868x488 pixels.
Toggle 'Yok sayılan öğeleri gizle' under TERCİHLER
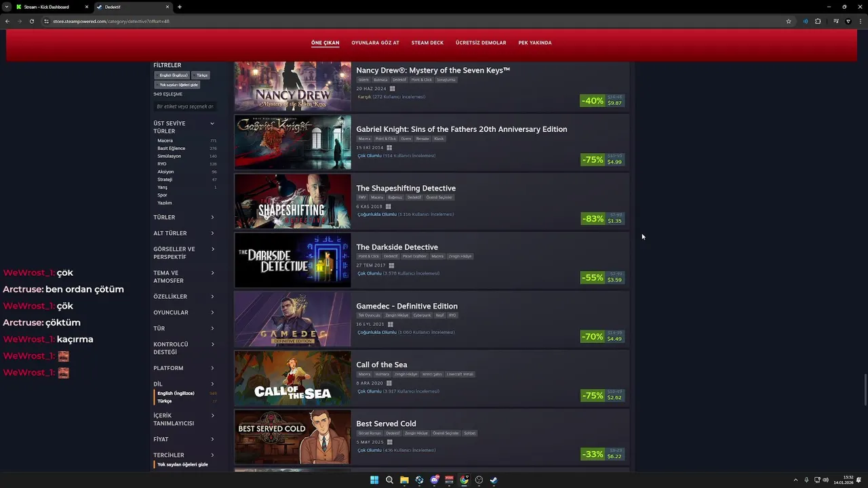pos(182,464)
